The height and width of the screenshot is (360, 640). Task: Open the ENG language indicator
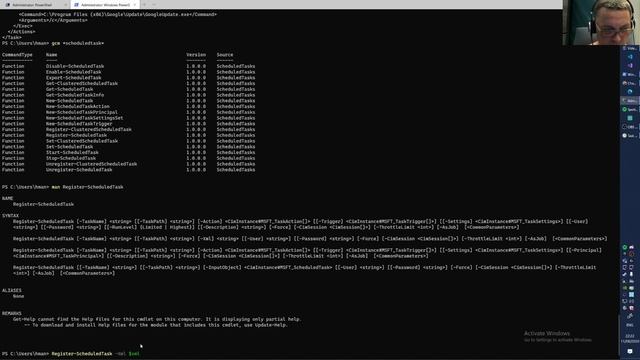[630, 325]
